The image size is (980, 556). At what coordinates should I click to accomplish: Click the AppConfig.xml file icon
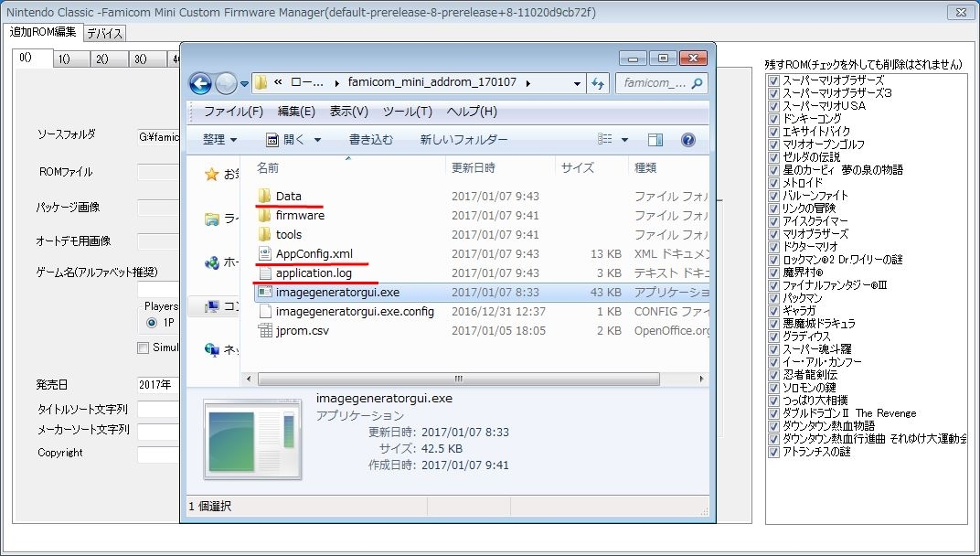tap(265, 253)
